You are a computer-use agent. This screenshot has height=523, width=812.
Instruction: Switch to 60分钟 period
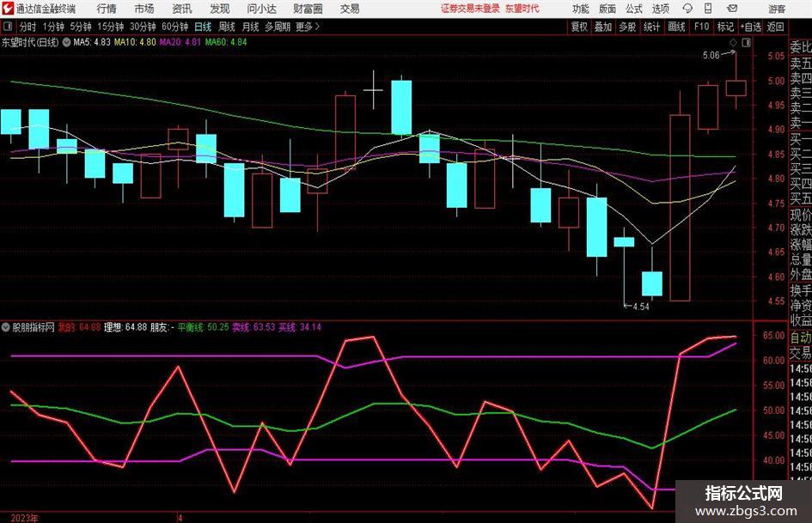[174, 27]
